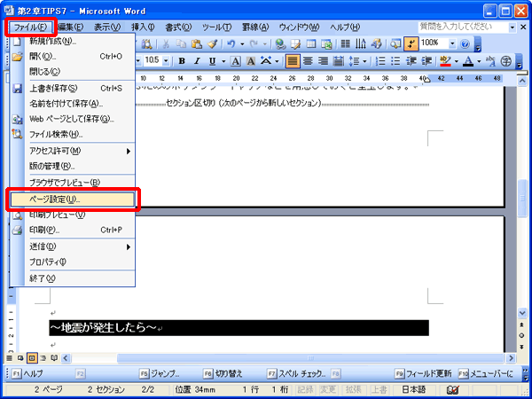Click the enclosed character circle icon
532x399 pixels.
click(506, 61)
